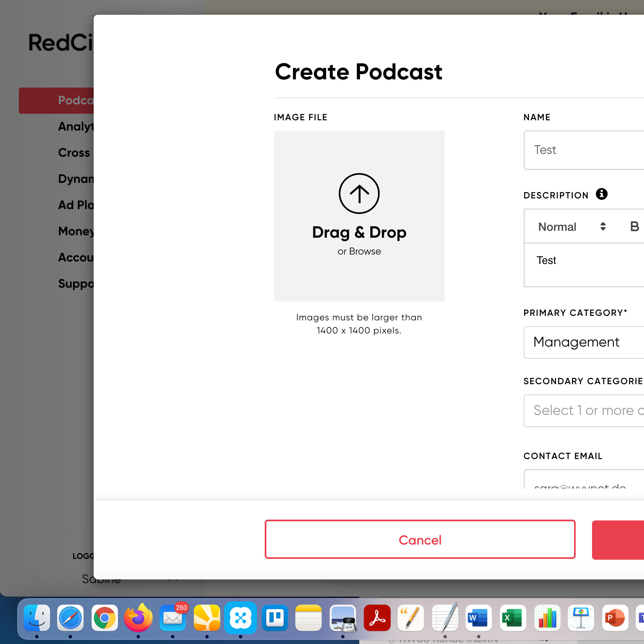Open Preview from the Dock
This screenshot has width=644, height=644.
click(x=343, y=618)
